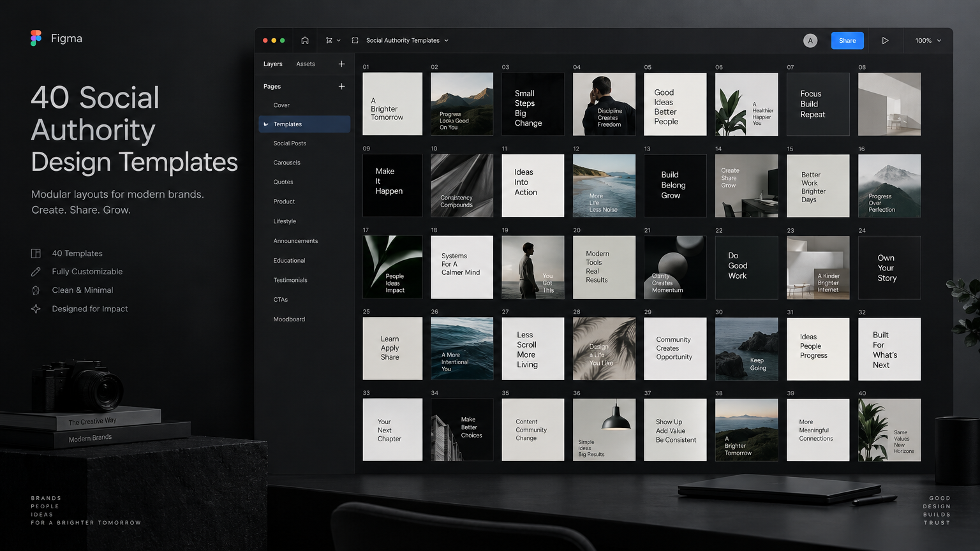Open the Educational page
The height and width of the screenshot is (551, 980).
pyautogui.click(x=289, y=260)
